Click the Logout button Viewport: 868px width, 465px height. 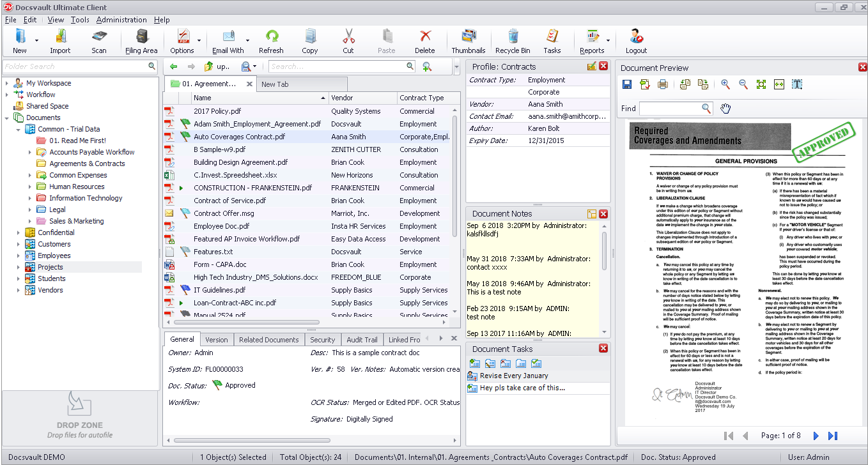pyautogui.click(x=636, y=42)
